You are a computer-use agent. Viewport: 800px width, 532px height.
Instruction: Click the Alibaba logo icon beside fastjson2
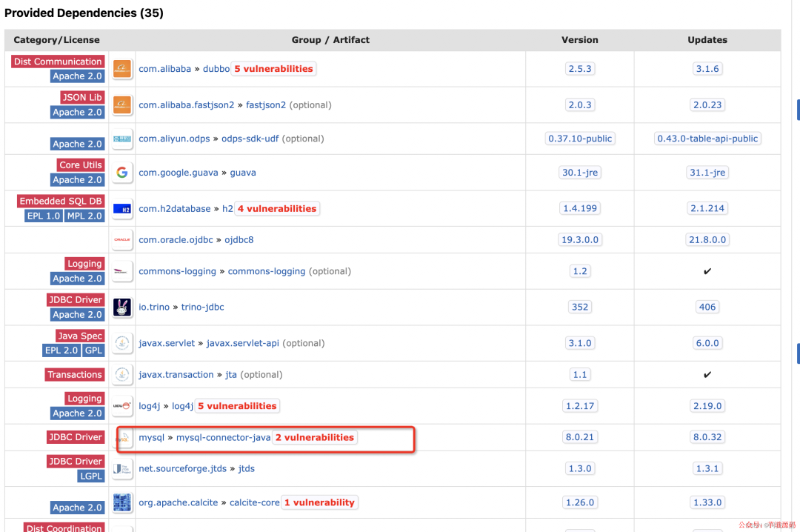[x=122, y=104]
